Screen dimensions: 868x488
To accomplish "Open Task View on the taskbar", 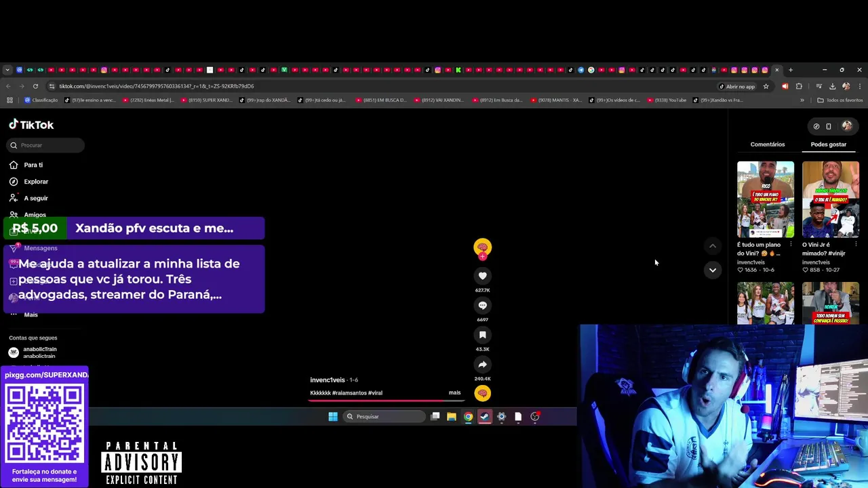I will [x=435, y=417].
